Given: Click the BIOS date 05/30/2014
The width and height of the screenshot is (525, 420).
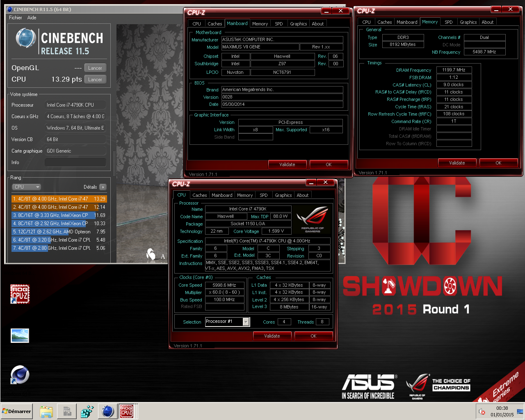Looking at the screenshot, I should coord(282,105).
